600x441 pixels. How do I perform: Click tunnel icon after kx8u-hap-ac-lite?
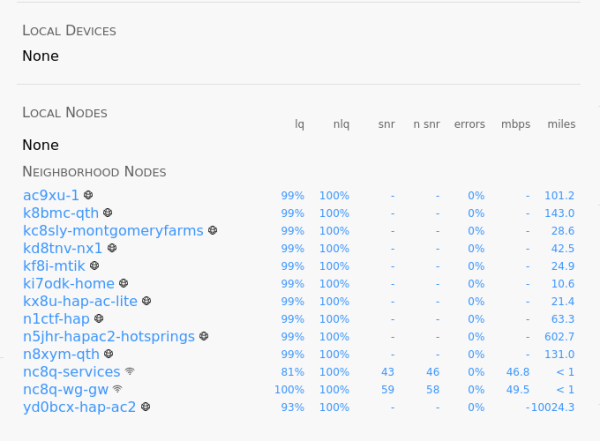pyautogui.click(x=147, y=301)
